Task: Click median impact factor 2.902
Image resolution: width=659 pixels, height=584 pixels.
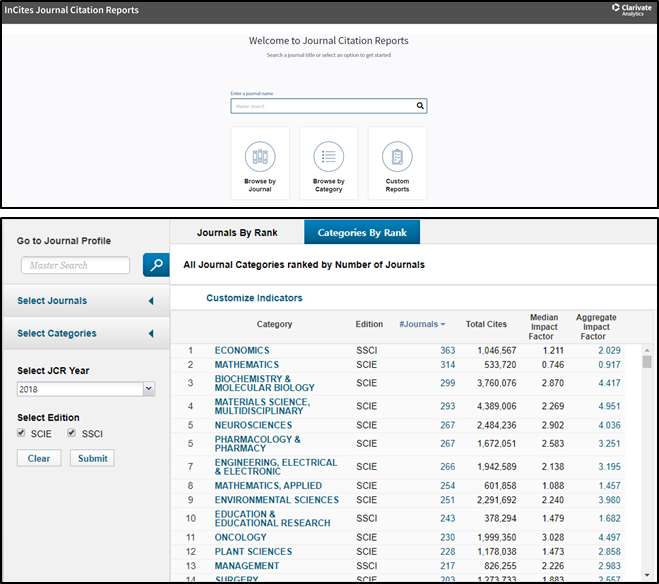Action: click(x=553, y=425)
